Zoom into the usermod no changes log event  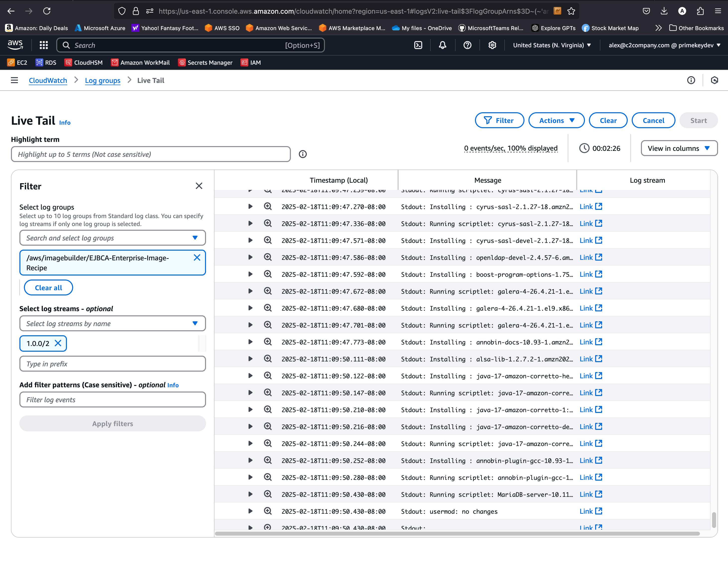click(x=268, y=511)
